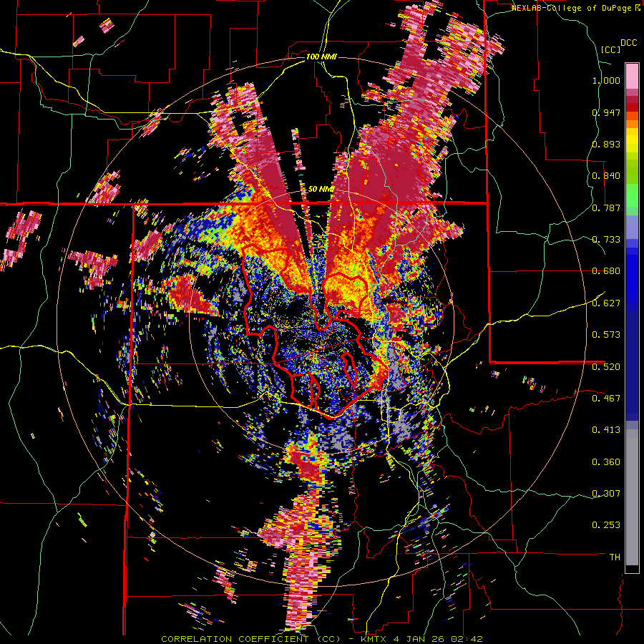Click the 0.413 scale value

pyautogui.click(x=606, y=430)
